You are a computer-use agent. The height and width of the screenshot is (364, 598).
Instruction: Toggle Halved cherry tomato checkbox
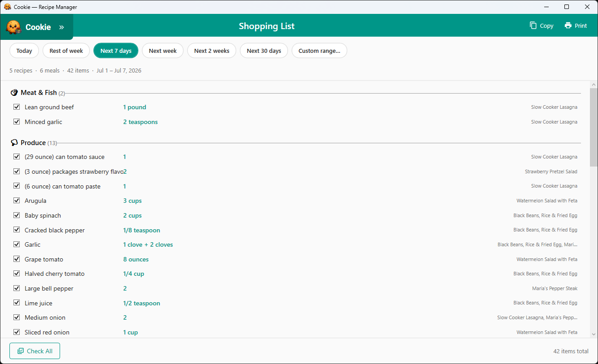pos(17,274)
